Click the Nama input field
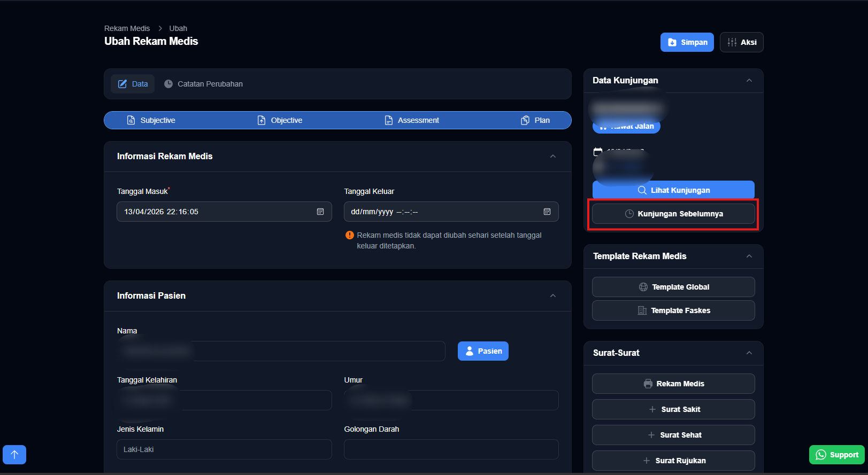Screen dimensions: 868x475 281,351
